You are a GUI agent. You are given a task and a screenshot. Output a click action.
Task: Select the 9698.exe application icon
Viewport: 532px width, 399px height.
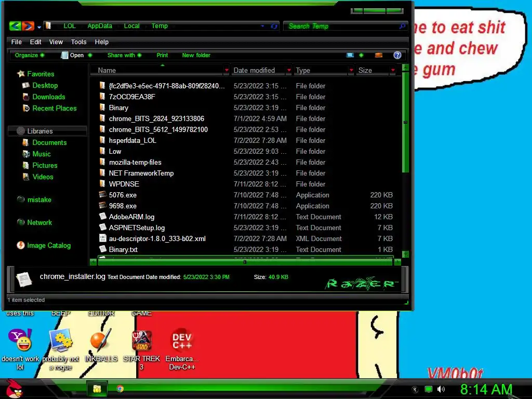tap(102, 206)
